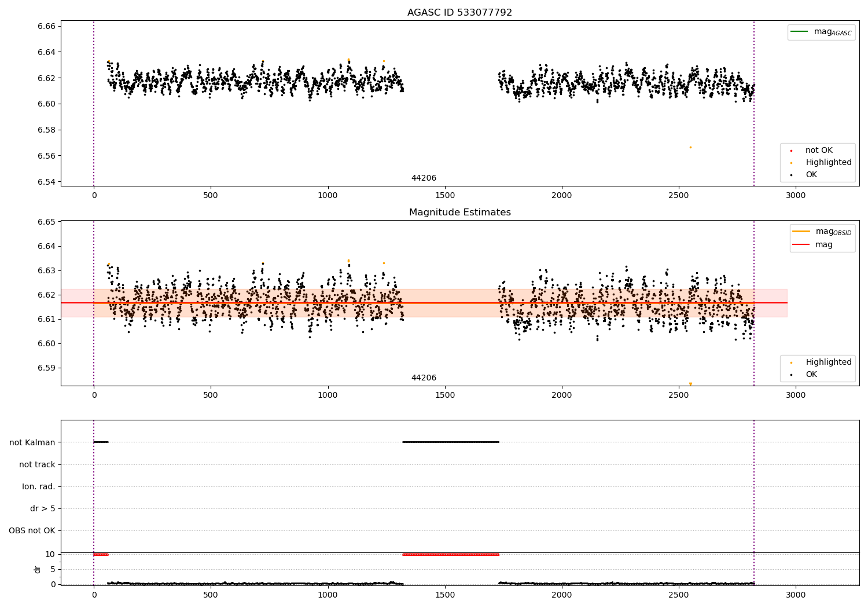Screen dimensions: 868x608
Task: Click the lone orange outlier near 6.56
Action: 690,147
